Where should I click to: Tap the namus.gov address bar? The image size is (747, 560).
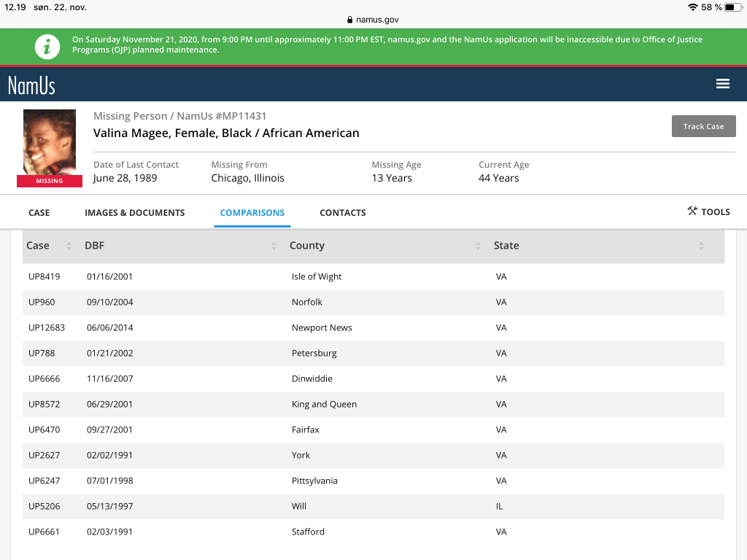tap(373, 20)
